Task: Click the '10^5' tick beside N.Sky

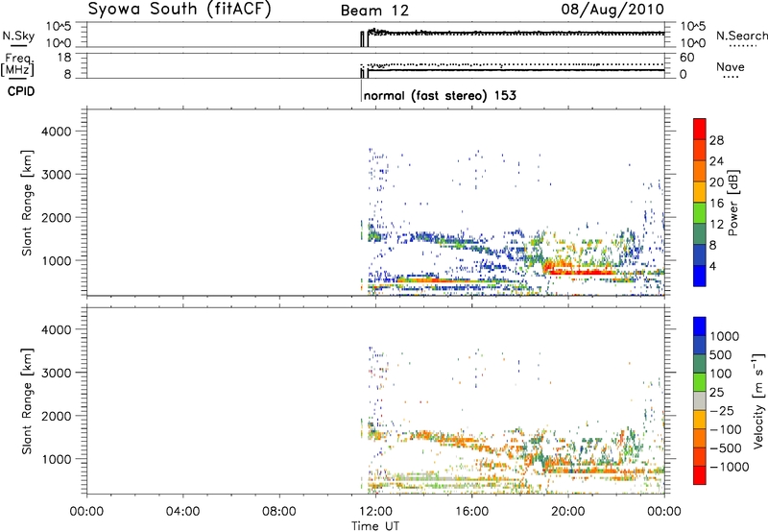Action: coord(59,26)
